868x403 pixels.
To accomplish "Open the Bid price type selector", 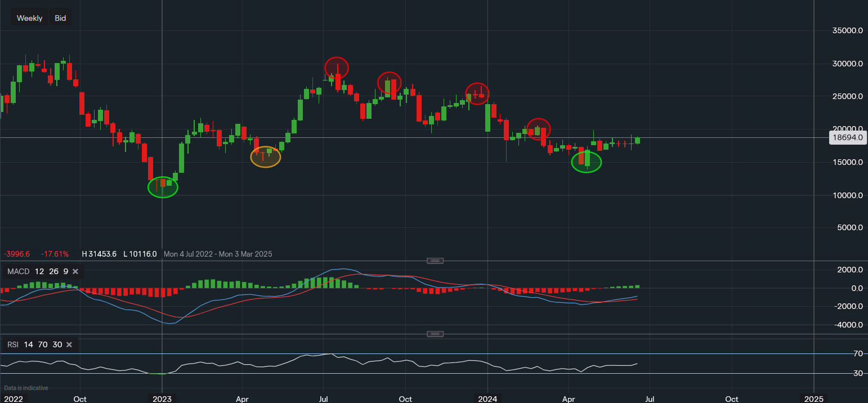I will [x=60, y=18].
